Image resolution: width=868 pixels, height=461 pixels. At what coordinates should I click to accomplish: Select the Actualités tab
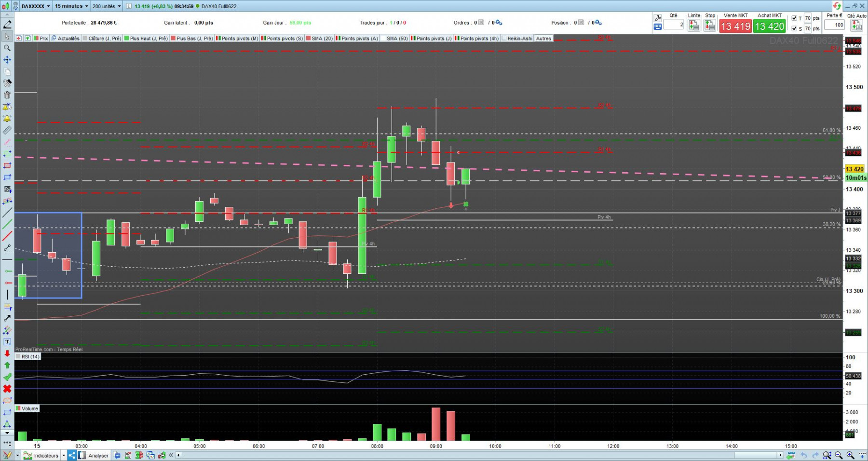(x=66, y=39)
